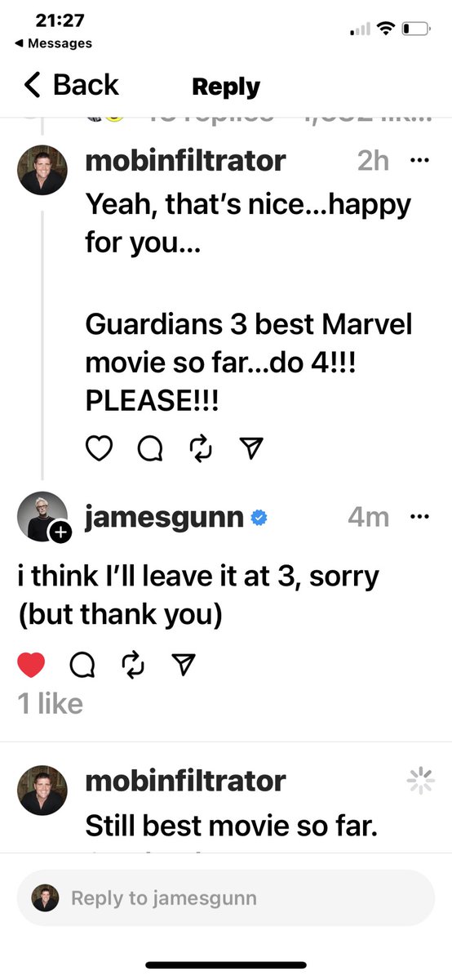
Task: Tap jamesgunn's profile picture
Action: (x=42, y=517)
